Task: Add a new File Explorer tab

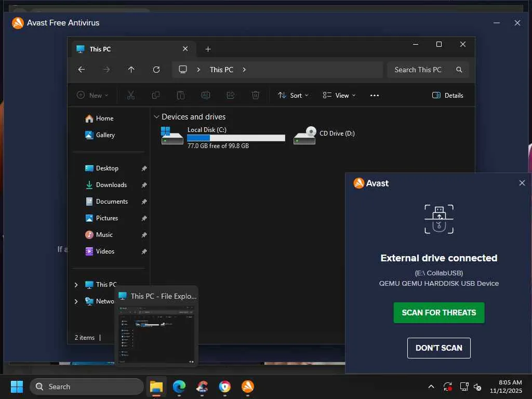Action: (x=208, y=49)
